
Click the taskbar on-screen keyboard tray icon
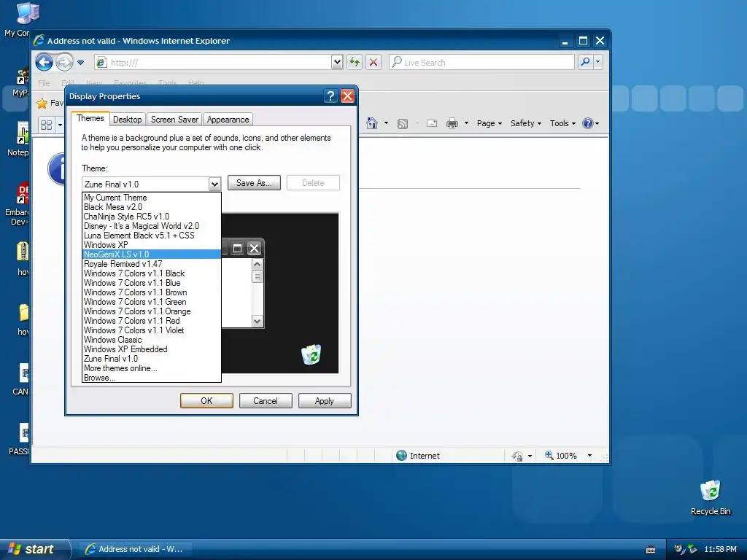click(650, 550)
